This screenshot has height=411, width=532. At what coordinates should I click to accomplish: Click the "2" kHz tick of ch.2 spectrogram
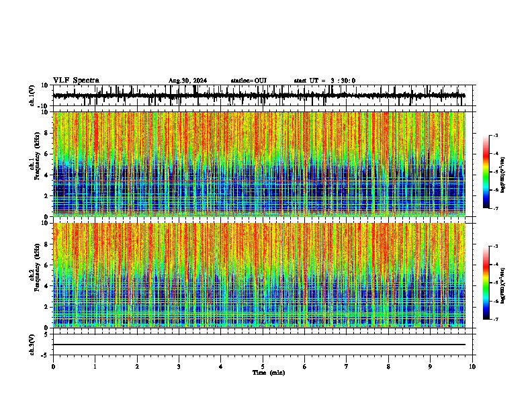tap(46, 307)
